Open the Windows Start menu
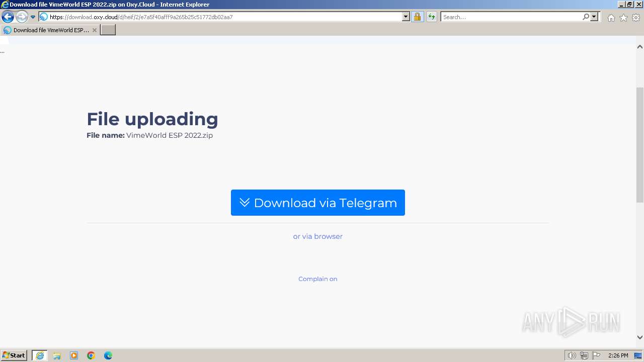The height and width of the screenshot is (362, 644). click(14, 355)
